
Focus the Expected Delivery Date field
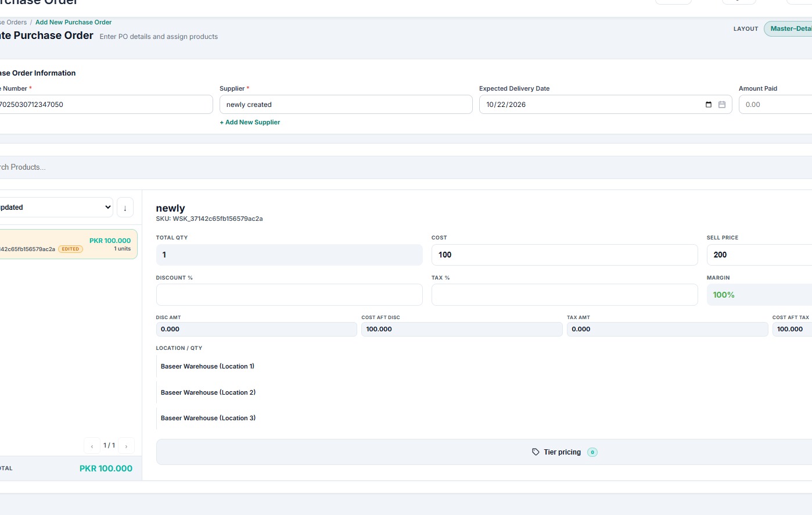click(605, 105)
